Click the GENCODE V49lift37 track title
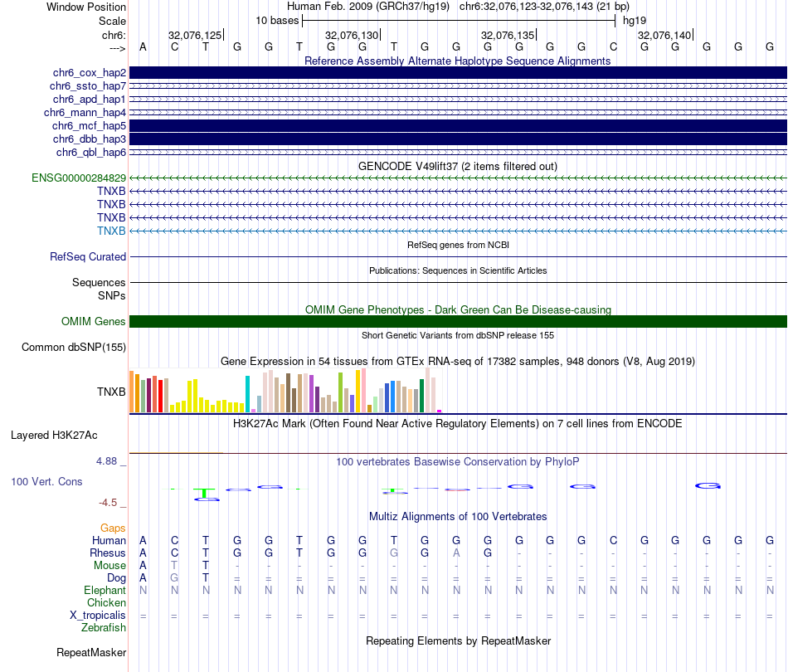The height and width of the screenshot is (672, 788). [458, 166]
